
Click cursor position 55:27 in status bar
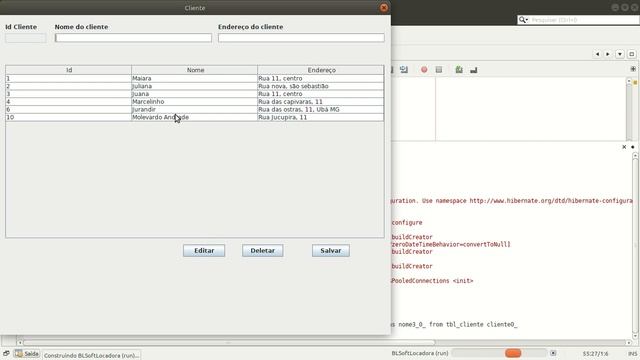click(x=596, y=353)
